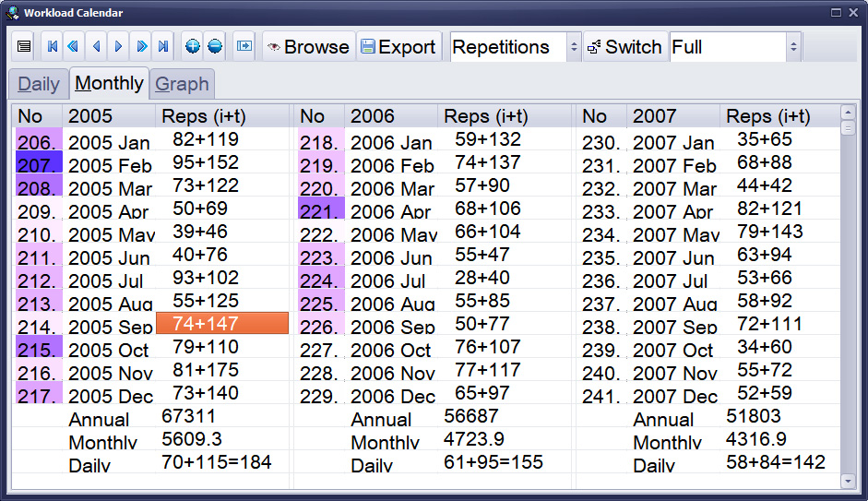Click the blue plus zoom-in icon
The height and width of the screenshot is (501, 868).
coord(192,47)
